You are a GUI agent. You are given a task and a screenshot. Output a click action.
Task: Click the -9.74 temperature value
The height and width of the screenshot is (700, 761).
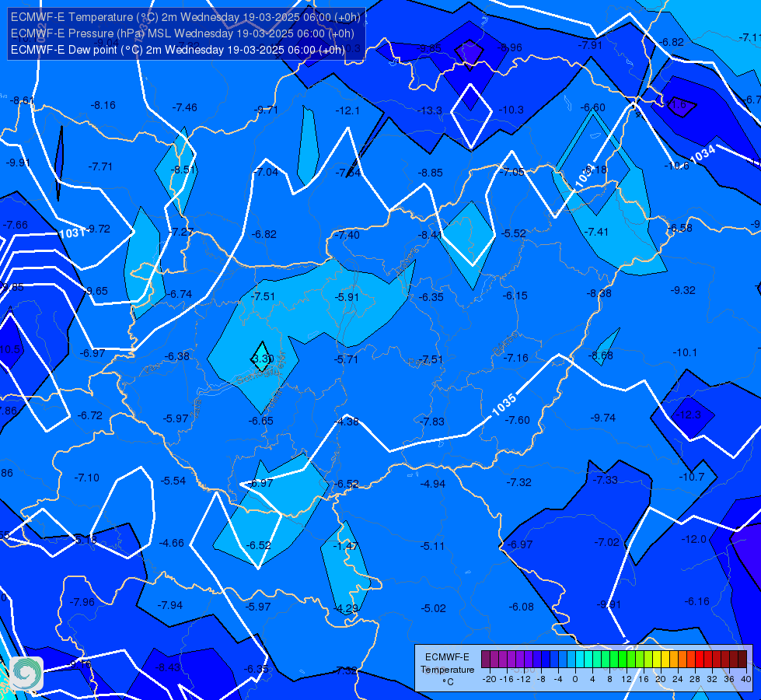click(x=602, y=418)
